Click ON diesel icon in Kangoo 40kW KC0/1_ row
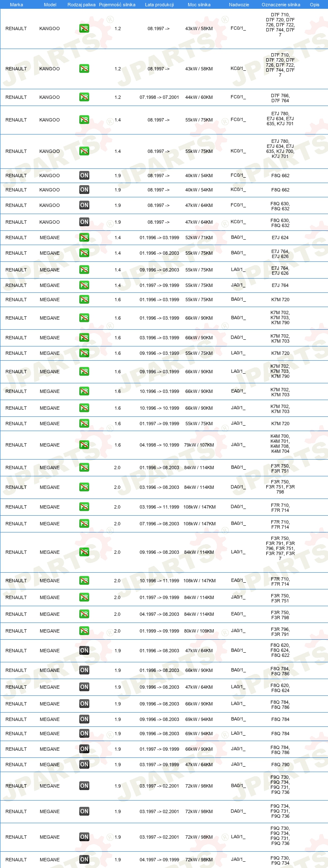This screenshot has width=328, height=868. point(84,190)
